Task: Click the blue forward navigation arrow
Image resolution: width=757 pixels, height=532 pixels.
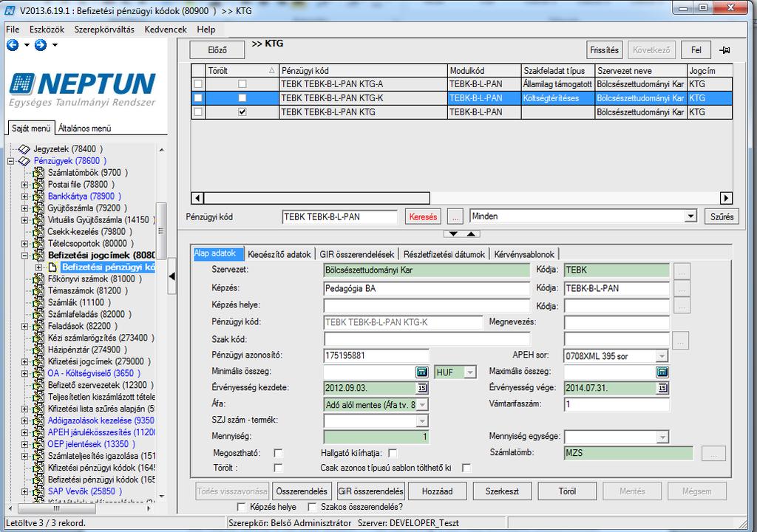Action: click(x=41, y=45)
